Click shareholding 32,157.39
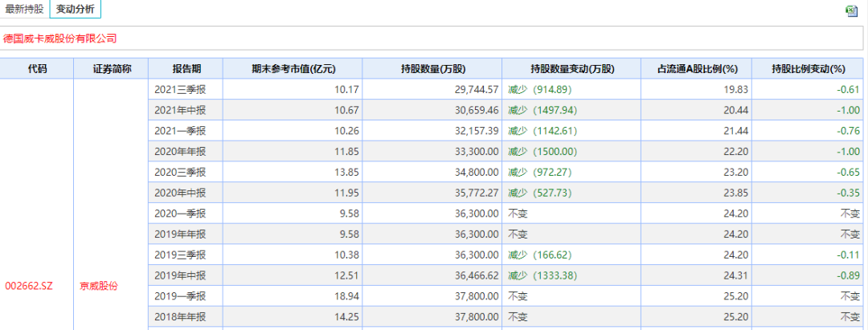This screenshot has width=868, height=330. pyautogui.click(x=477, y=131)
